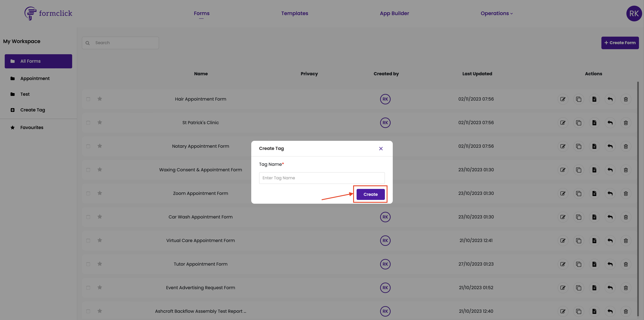
Task: Click the formclick logo
Action: point(48,13)
